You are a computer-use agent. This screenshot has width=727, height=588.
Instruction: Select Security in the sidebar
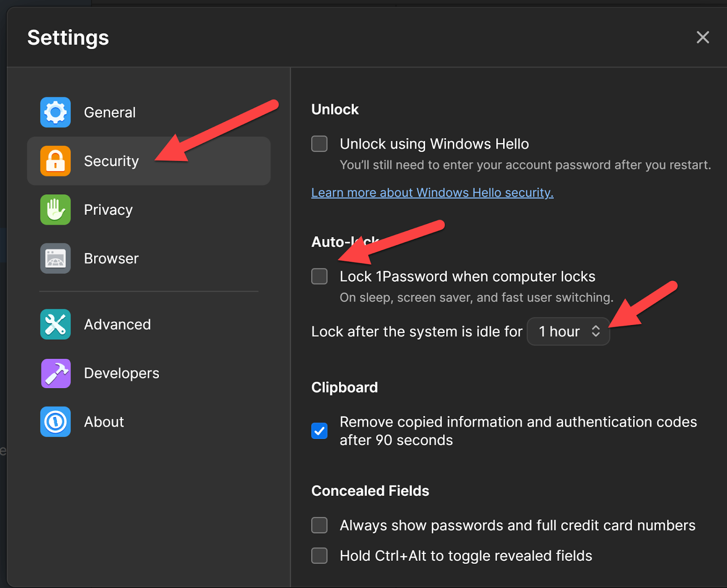149,161
